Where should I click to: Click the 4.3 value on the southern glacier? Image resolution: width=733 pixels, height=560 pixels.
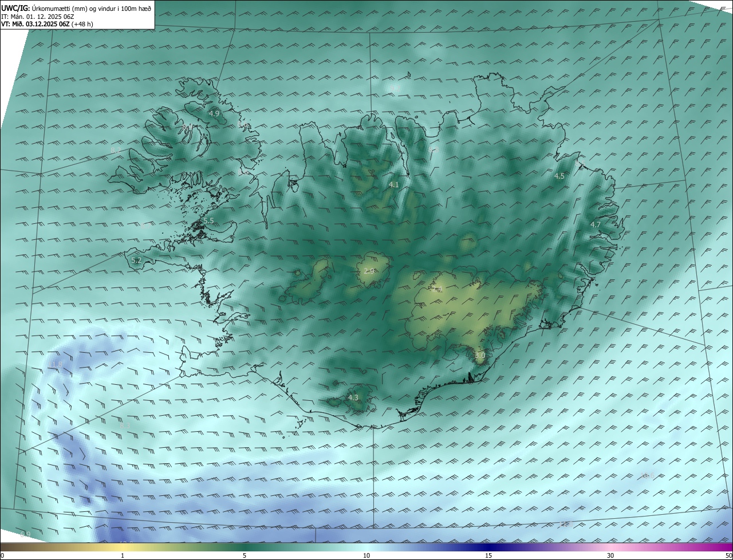(353, 397)
